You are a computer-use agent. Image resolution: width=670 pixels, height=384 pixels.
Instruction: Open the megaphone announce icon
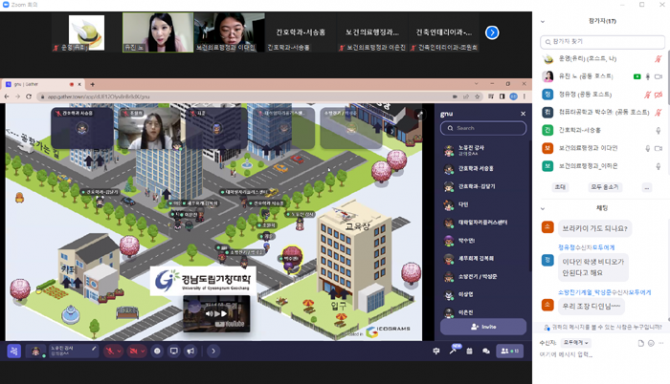point(191,351)
